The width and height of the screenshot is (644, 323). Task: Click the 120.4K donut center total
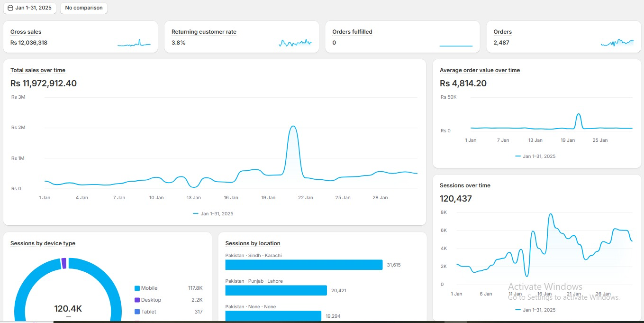[x=68, y=309]
